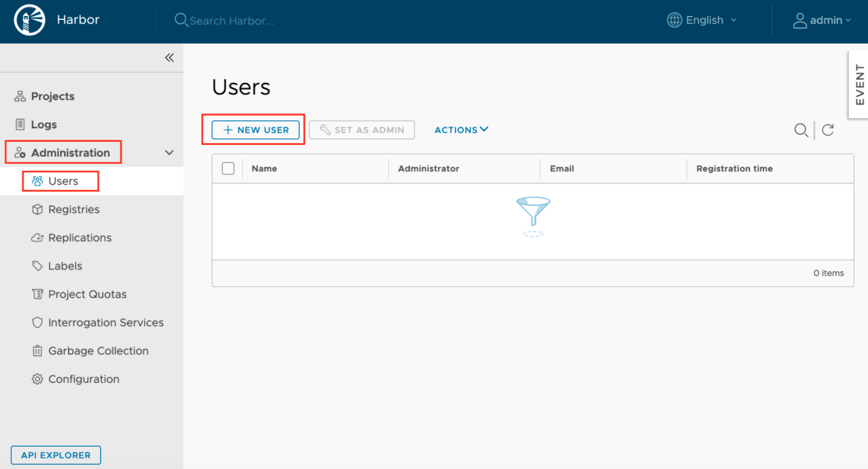The height and width of the screenshot is (469, 868).
Task: Click the globe language icon
Action: tap(674, 21)
